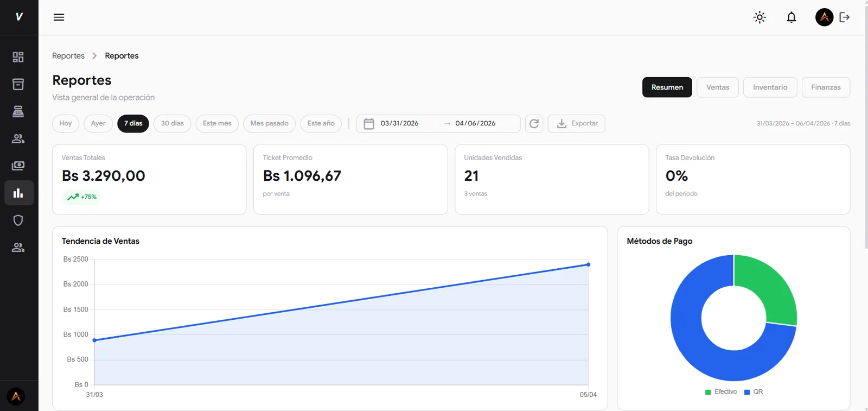Click the calendar icon in the date range
Viewport: 868px width, 411px height.
tap(369, 124)
